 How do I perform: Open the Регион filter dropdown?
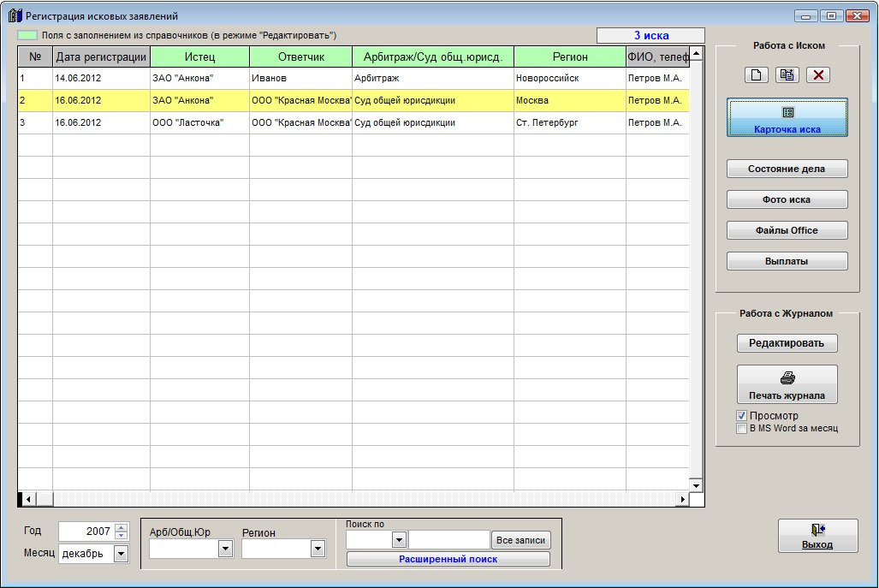(x=318, y=549)
